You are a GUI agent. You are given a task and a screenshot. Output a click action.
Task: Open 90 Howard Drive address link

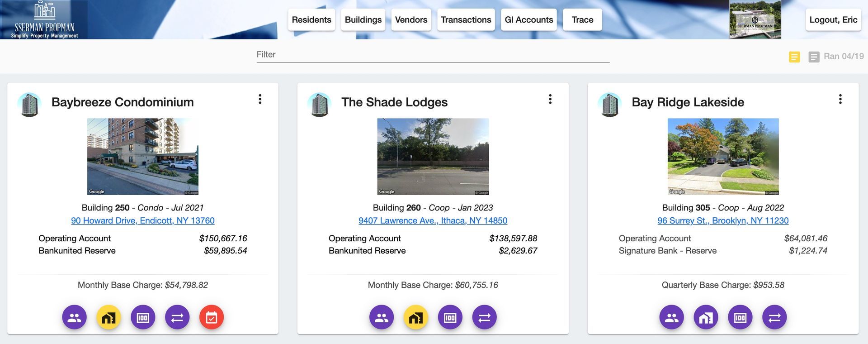click(143, 220)
